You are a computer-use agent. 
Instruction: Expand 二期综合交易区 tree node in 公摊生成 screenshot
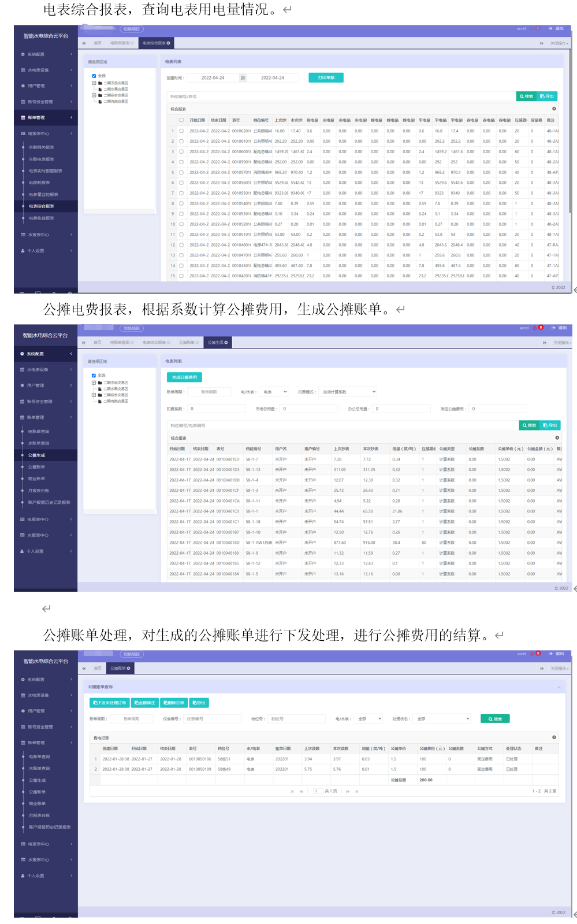[94, 395]
